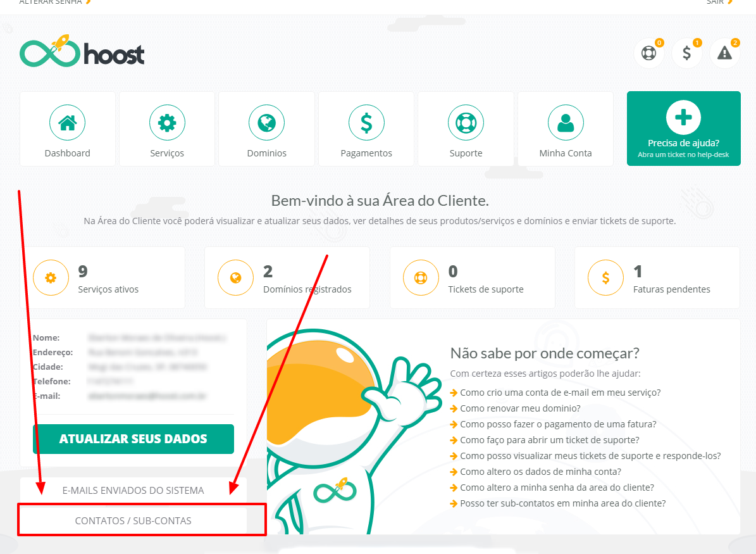Click Precisa de ajuda ticket button
This screenshot has height=554, width=756.
click(684, 129)
